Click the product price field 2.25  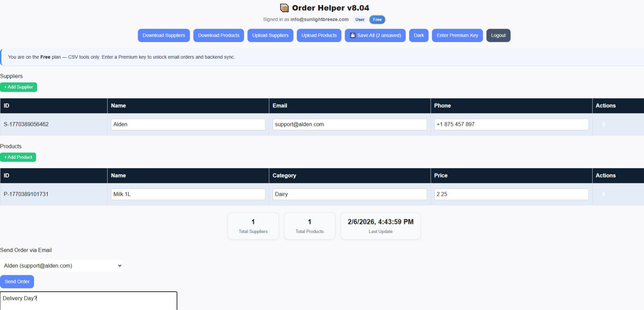[x=511, y=194]
